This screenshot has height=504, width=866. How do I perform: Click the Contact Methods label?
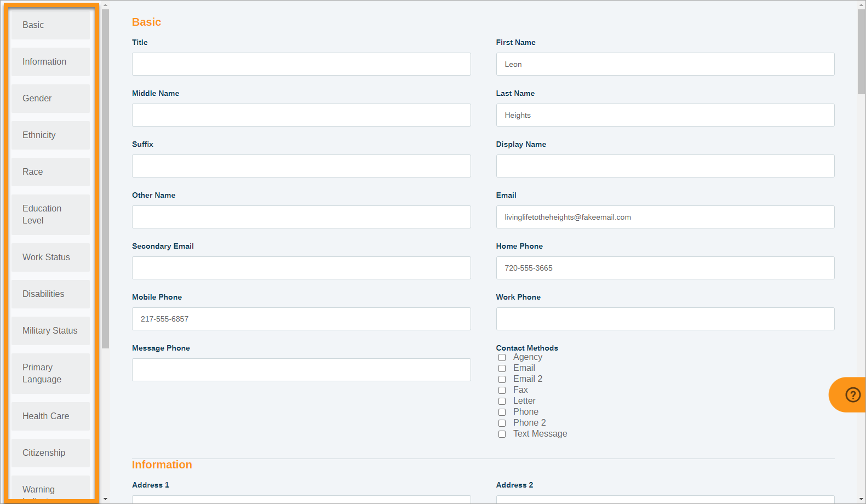(x=527, y=348)
